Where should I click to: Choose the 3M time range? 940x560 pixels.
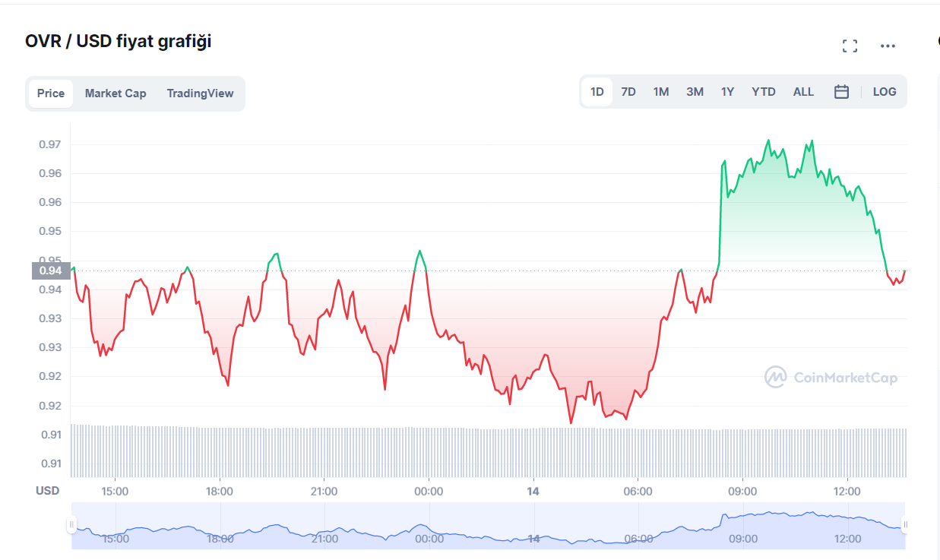695,92
